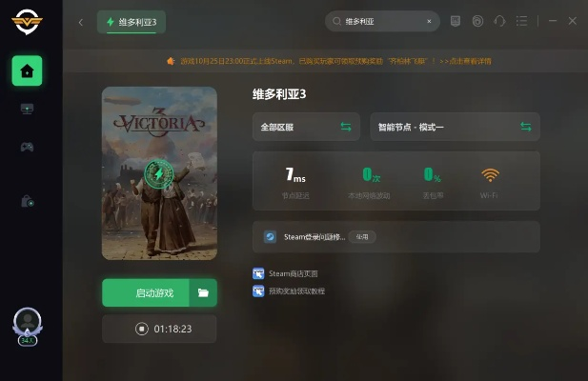Click the Ubisoft spiral icon in top bar
This screenshot has width=588, height=381.
click(477, 21)
